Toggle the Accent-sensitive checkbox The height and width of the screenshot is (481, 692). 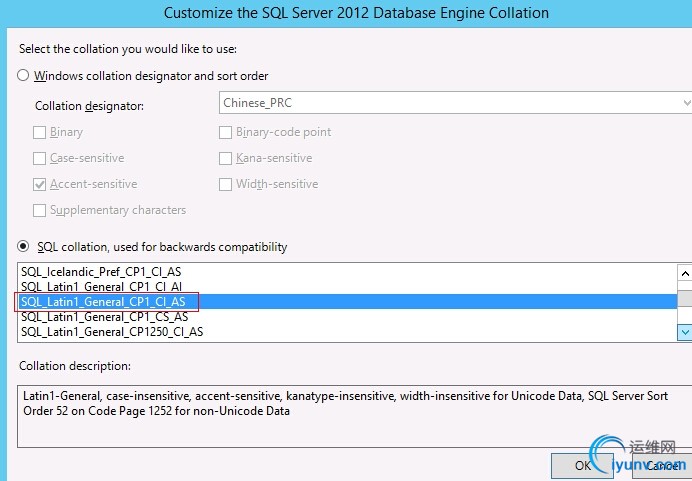[x=40, y=184]
